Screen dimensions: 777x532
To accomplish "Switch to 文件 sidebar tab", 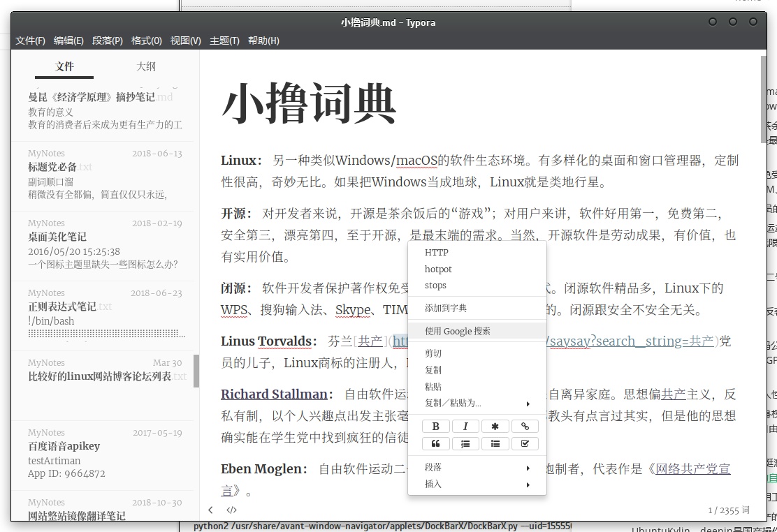I will click(x=64, y=66).
